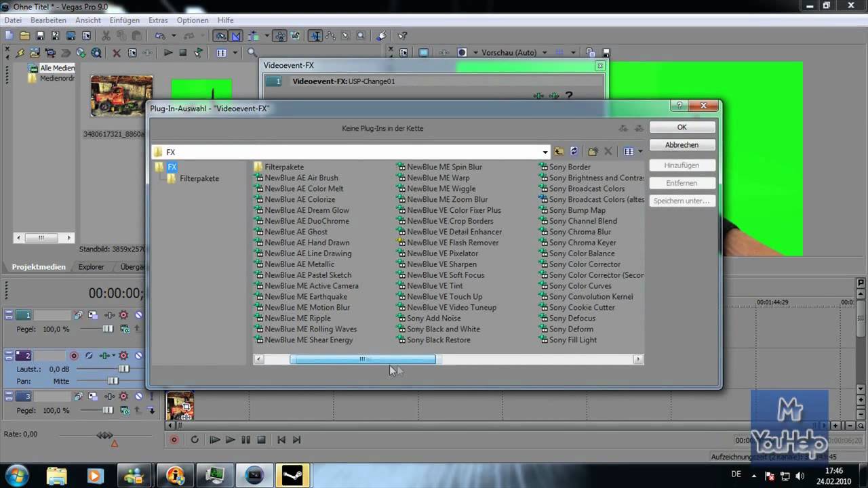
Task: Click track 2 FX gear icon
Action: tap(123, 356)
